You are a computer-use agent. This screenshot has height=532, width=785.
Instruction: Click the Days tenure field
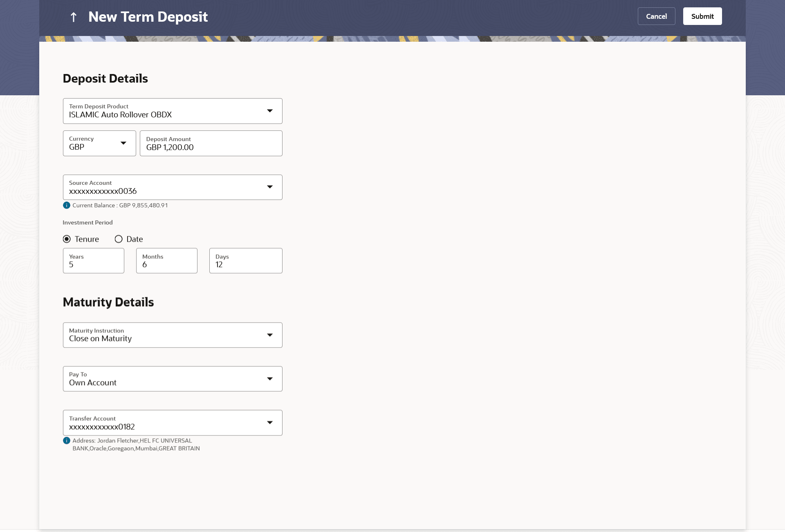pyautogui.click(x=246, y=261)
